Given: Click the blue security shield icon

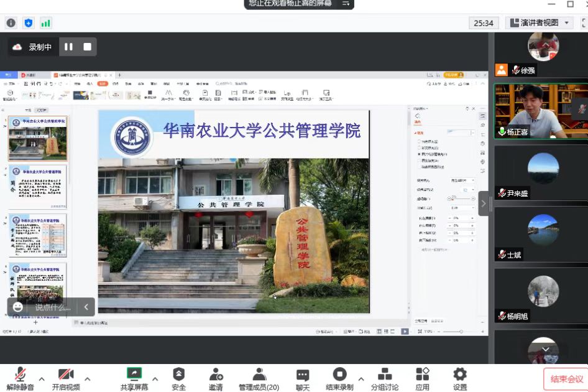Looking at the screenshot, I should point(28,23).
